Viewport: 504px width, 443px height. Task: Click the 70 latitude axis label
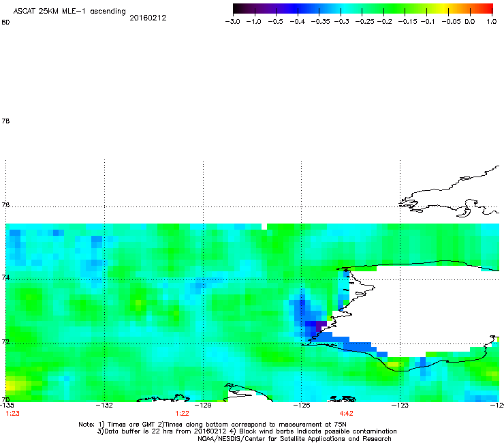5,399
